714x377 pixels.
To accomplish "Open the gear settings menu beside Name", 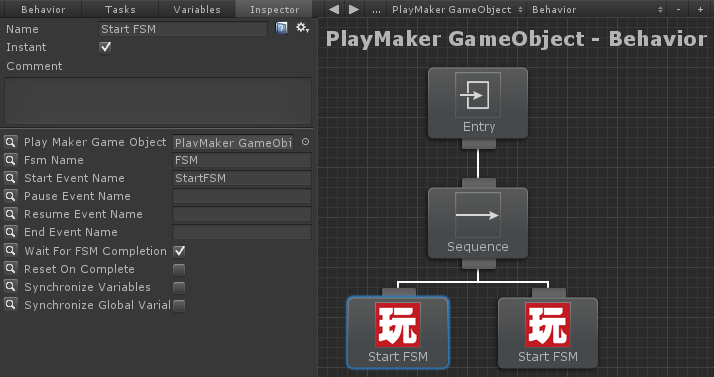I will pos(302,28).
